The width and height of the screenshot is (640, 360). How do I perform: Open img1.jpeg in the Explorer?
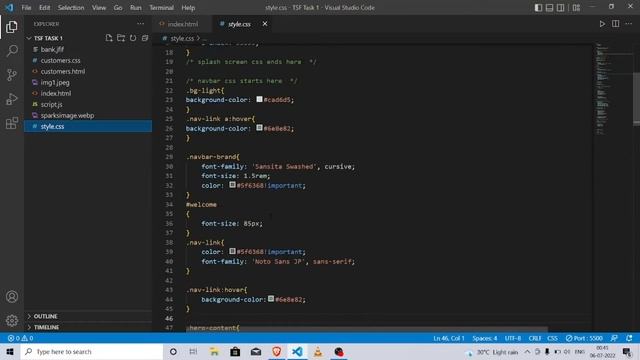pos(55,82)
